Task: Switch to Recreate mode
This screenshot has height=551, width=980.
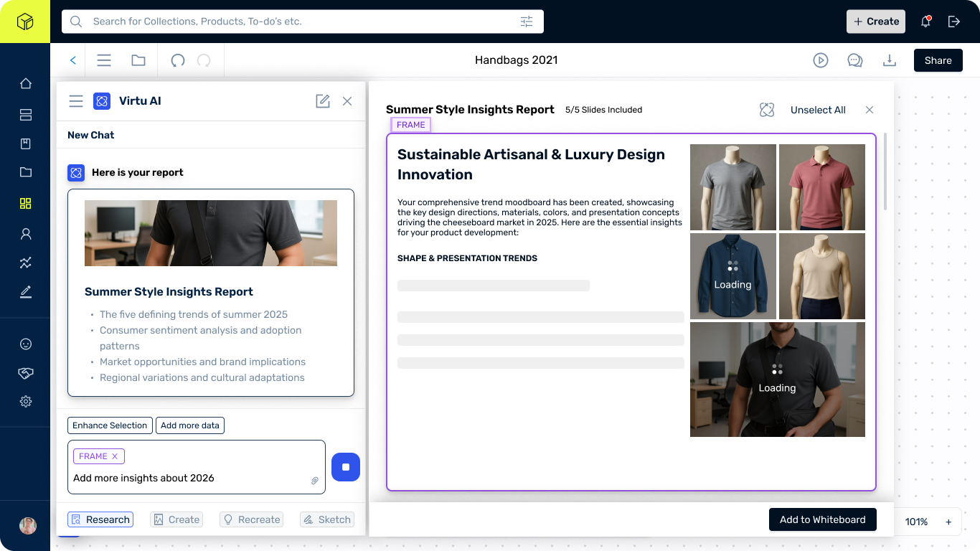Action: point(251,519)
